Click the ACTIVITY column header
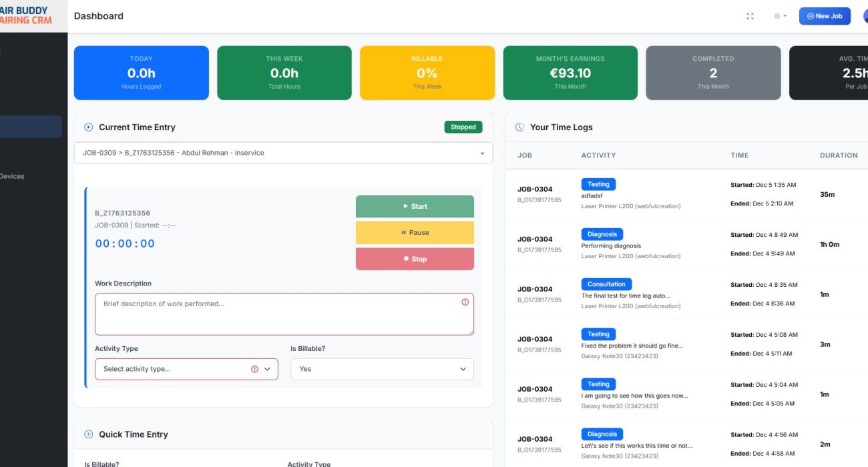The width and height of the screenshot is (868, 467). tap(599, 155)
